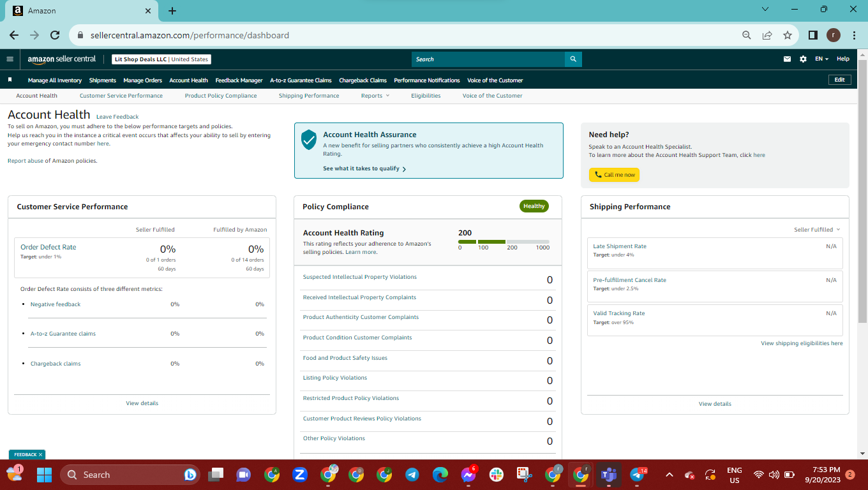Image resolution: width=868 pixels, height=490 pixels.
Task: Open View details under Customer Service Performance
Action: click(x=142, y=403)
